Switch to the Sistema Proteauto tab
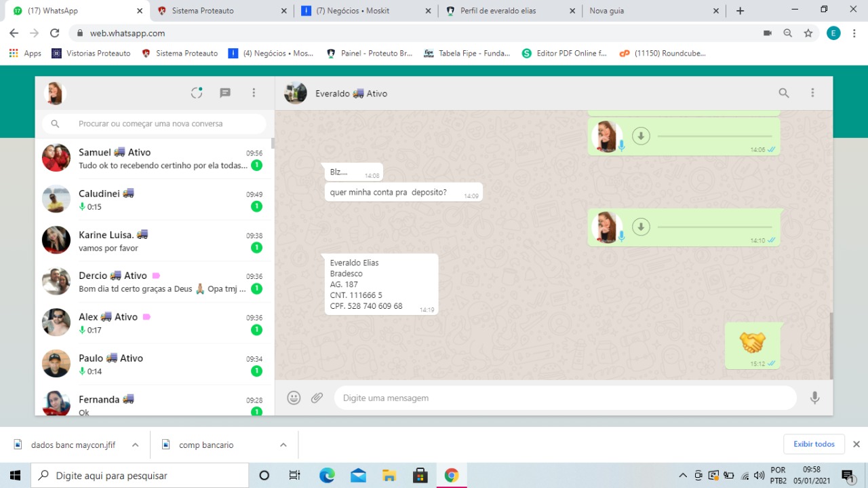This screenshot has height=488, width=868. coord(217,11)
